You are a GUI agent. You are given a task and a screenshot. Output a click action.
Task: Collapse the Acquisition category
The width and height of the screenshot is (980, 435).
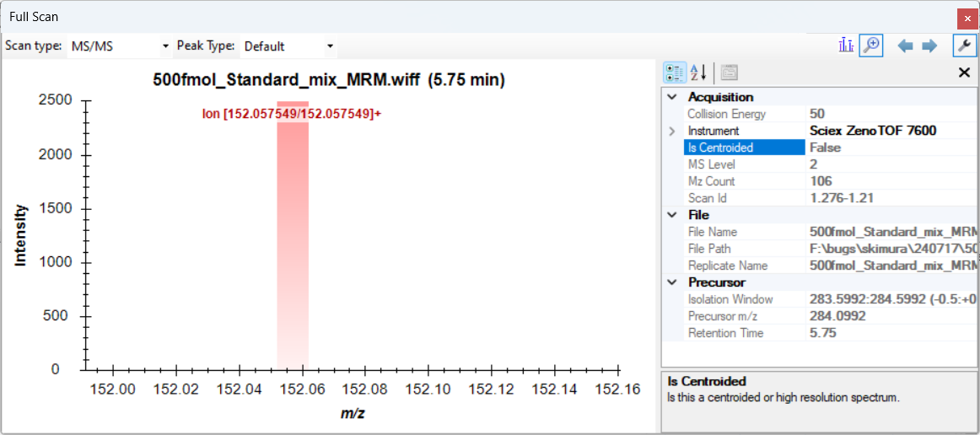(x=672, y=97)
